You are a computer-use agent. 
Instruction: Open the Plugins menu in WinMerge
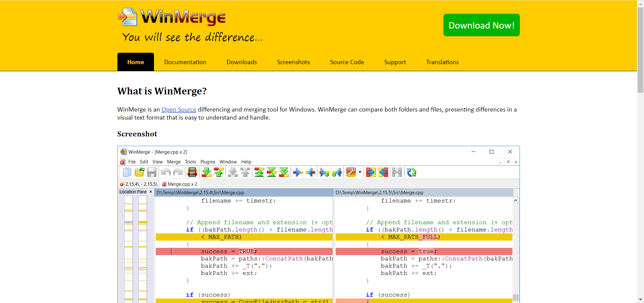[x=208, y=162]
